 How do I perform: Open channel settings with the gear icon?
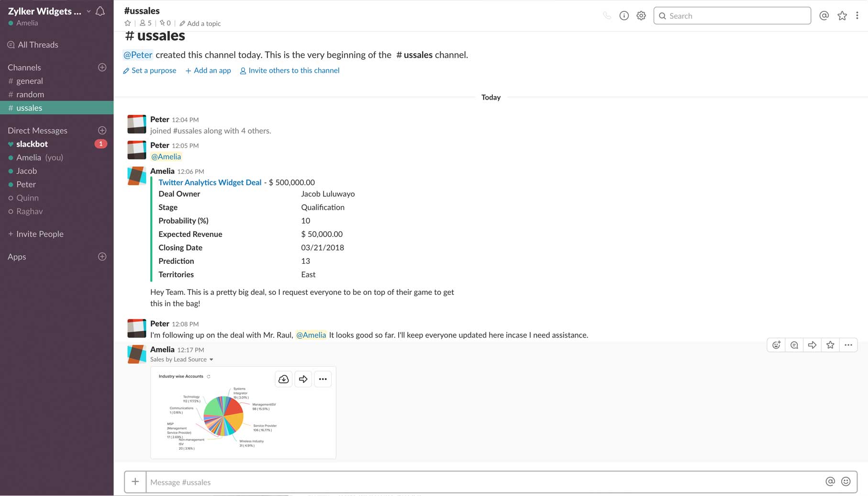[641, 15]
